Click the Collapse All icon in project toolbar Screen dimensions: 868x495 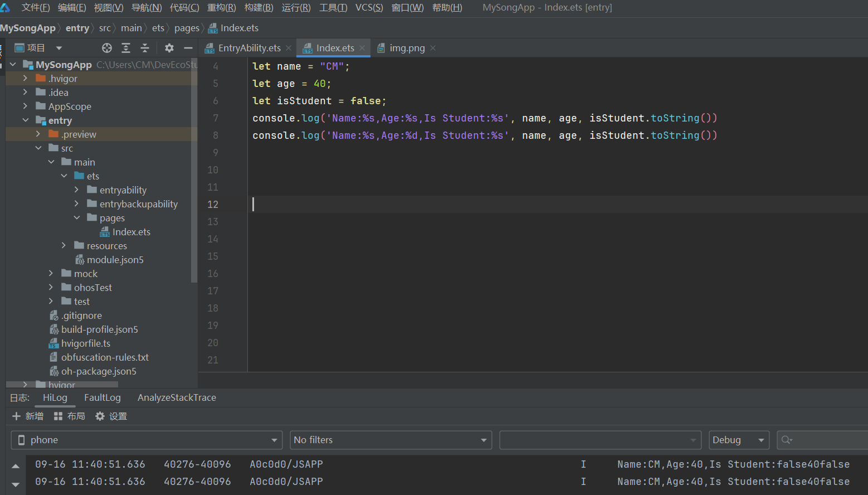(x=145, y=48)
